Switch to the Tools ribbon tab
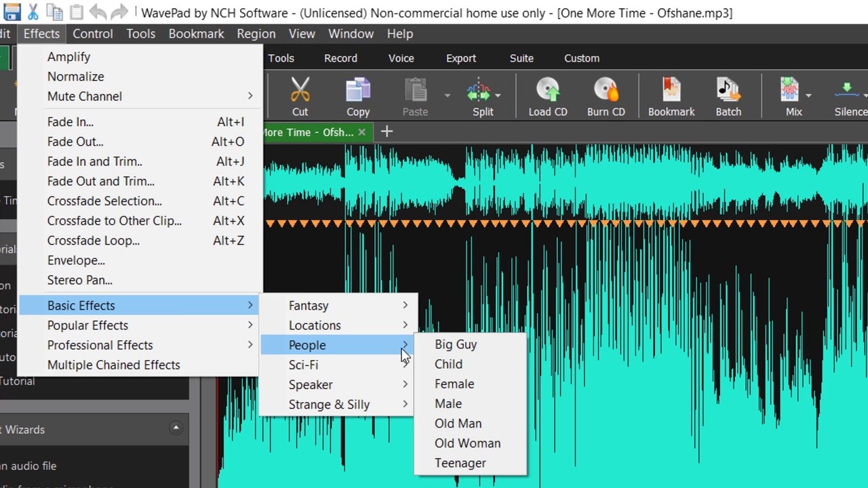Image resolution: width=868 pixels, height=488 pixels. click(281, 58)
